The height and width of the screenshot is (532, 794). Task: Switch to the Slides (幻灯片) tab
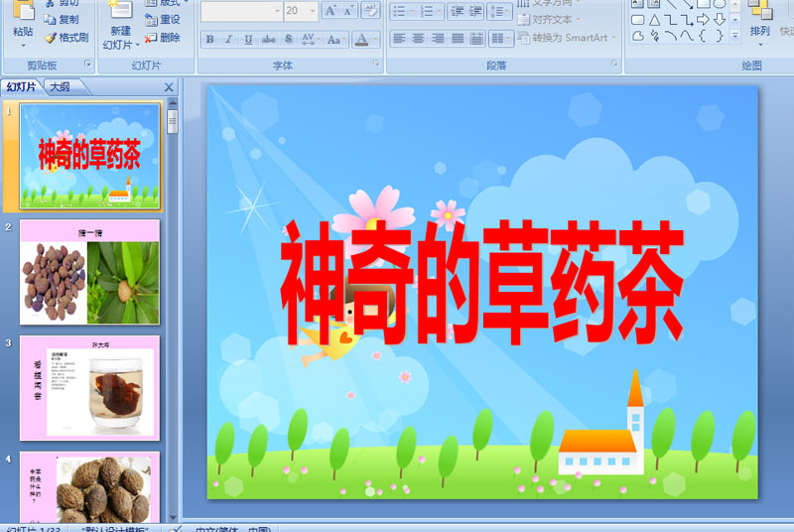[x=21, y=87]
